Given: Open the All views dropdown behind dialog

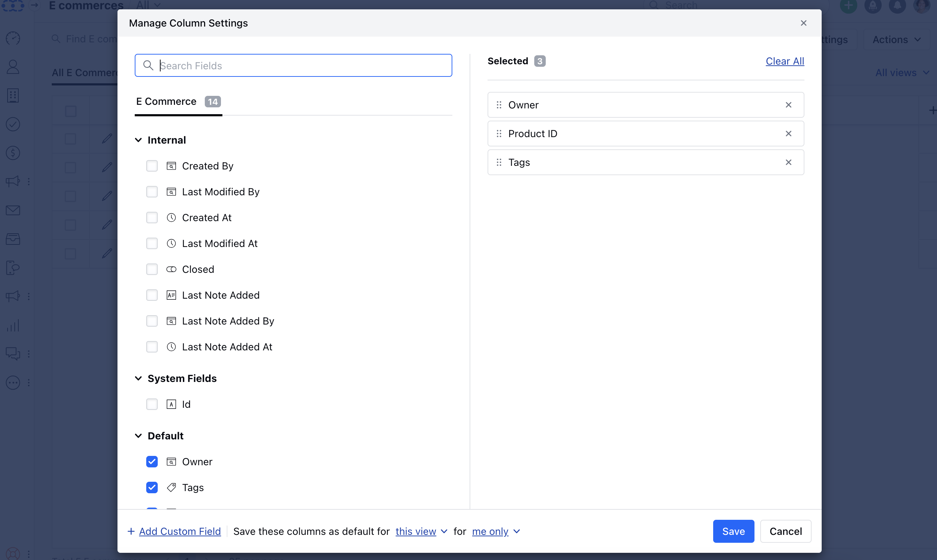Looking at the screenshot, I should coord(902,73).
